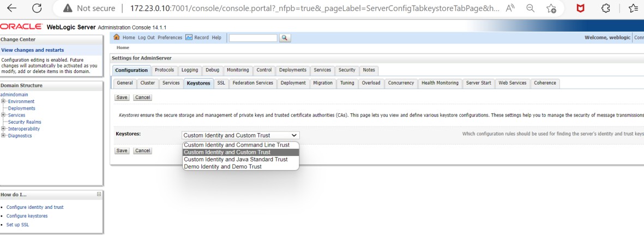Open the McAfee extension icon
The height and width of the screenshot is (235, 644).
tap(580, 8)
